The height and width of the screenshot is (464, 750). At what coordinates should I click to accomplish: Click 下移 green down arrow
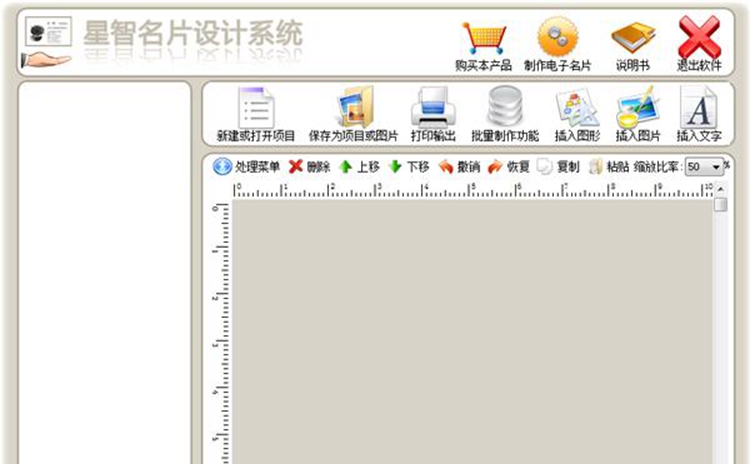408,166
